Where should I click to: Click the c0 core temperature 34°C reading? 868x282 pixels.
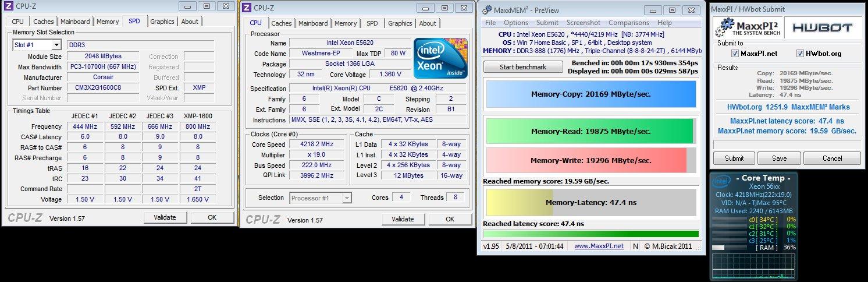pos(762,220)
